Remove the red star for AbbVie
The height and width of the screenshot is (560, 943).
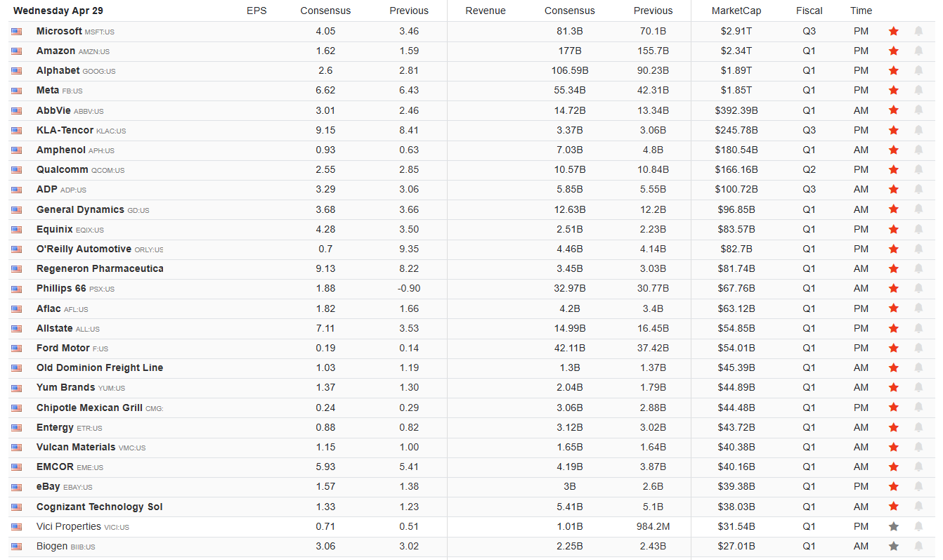894,110
